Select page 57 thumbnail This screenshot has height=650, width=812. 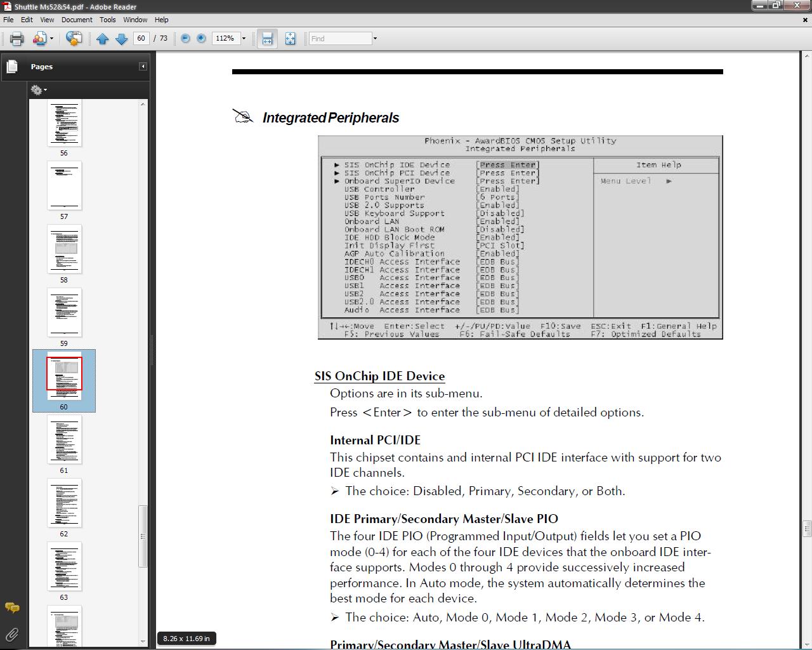64,185
